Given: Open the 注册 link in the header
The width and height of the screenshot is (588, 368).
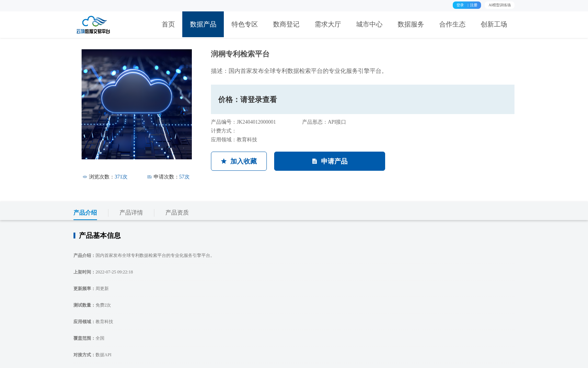Looking at the screenshot, I should [x=473, y=5].
